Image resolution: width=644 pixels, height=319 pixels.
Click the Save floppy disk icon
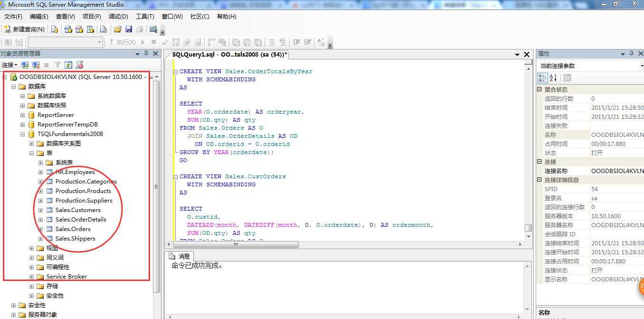tap(129, 29)
